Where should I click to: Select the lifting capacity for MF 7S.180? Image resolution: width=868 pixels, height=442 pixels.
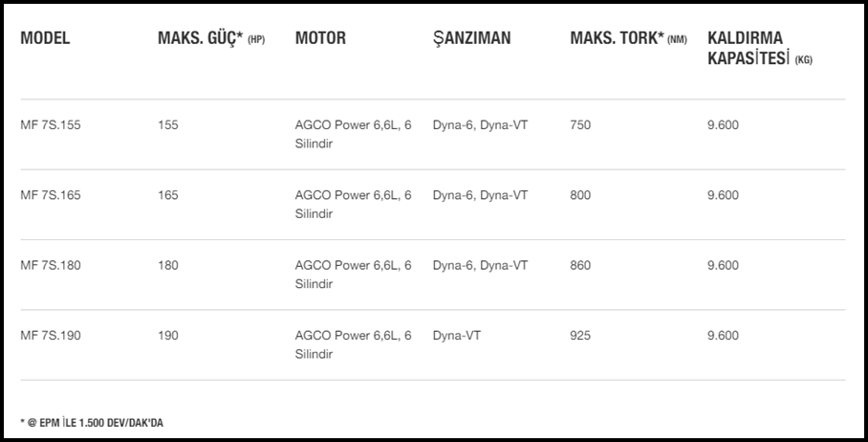click(x=723, y=265)
